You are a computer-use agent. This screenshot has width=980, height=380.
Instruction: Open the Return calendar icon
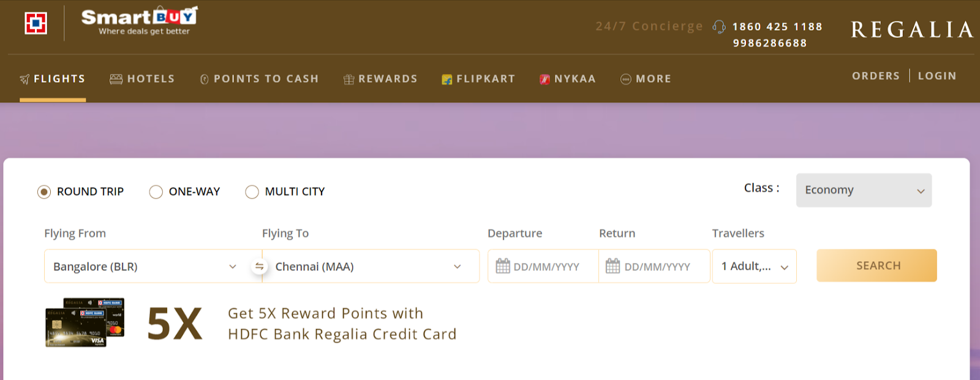coord(612,266)
